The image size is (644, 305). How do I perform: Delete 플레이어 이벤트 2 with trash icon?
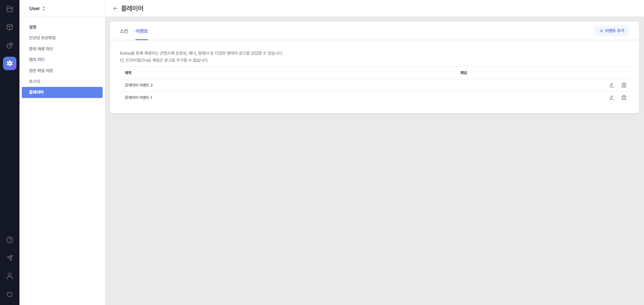[x=624, y=85]
